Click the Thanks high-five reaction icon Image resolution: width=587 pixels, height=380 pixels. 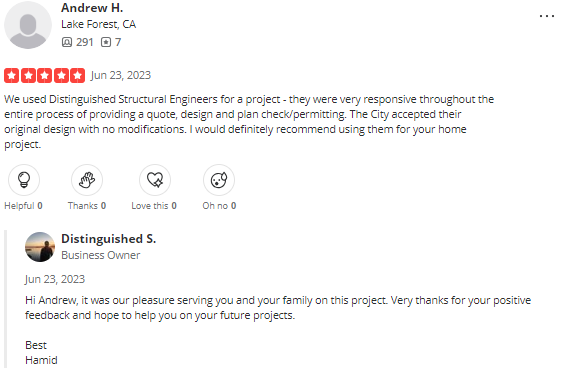click(x=87, y=180)
